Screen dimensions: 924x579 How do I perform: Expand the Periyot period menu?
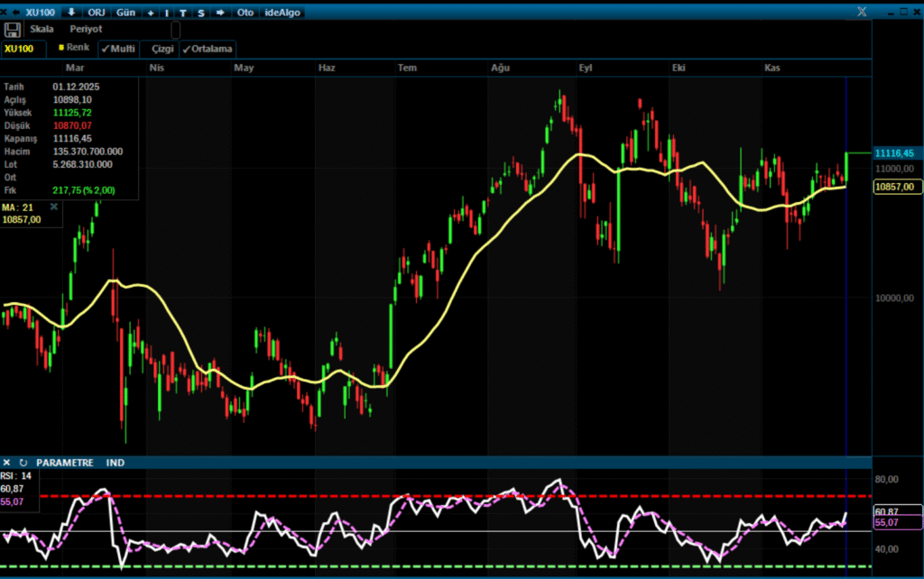(87, 29)
